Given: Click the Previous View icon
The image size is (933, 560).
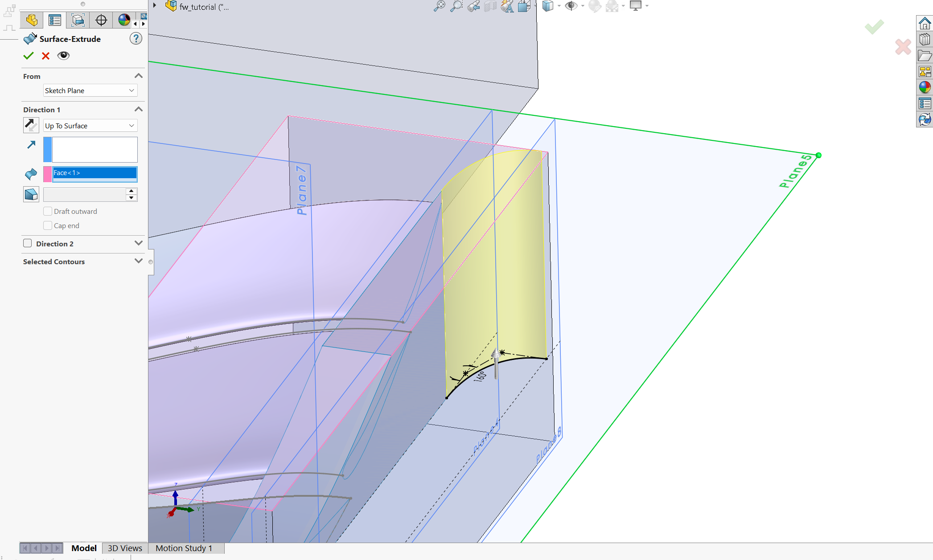Looking at the screenshot, I should click(x=474, y=6).
